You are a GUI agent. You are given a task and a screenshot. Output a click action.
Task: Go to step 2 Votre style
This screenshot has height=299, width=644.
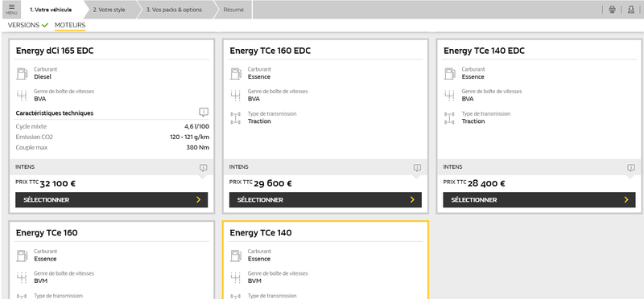point(109,10)
